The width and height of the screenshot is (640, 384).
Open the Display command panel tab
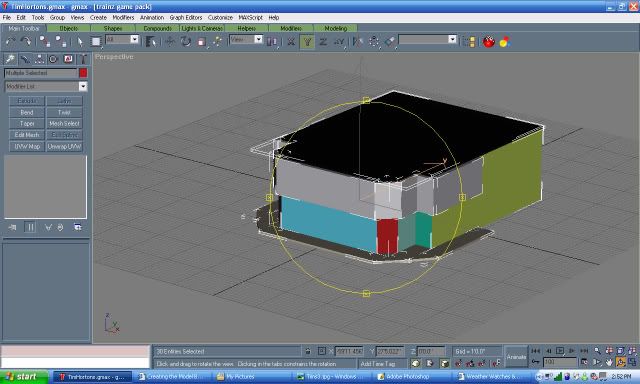pyautogui.click(x=68, y=59)
